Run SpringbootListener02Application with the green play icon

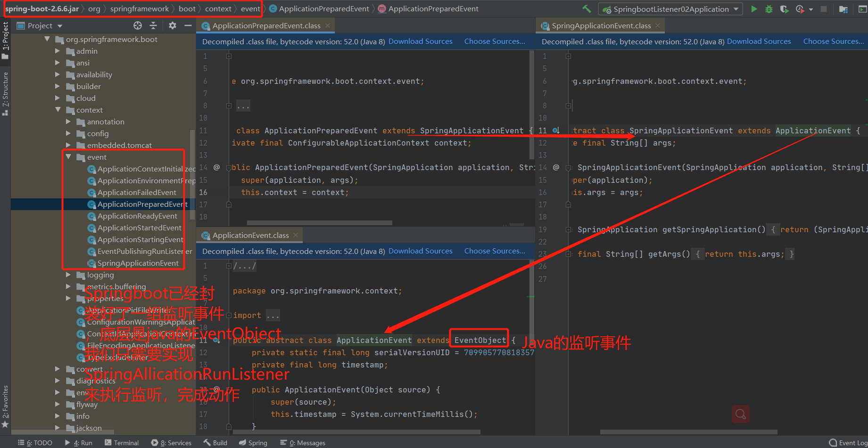coord(754,9)
